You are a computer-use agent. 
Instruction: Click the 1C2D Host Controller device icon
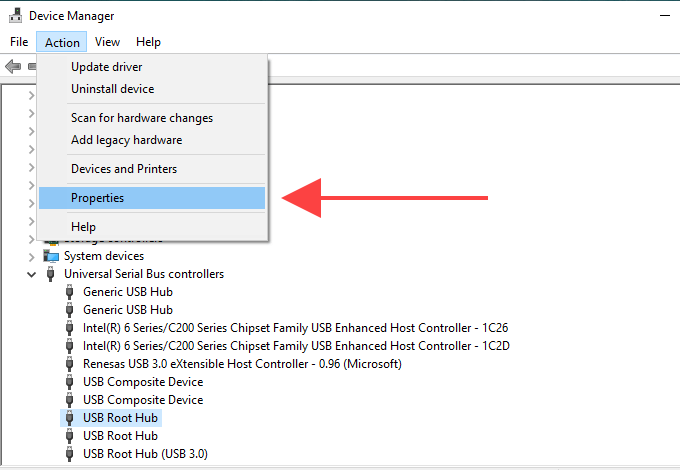point(69,346)
